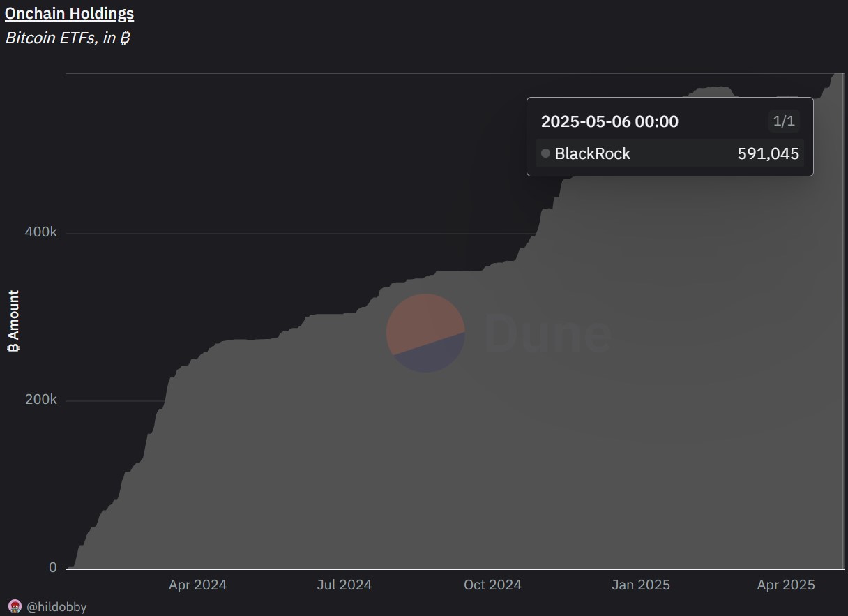This screenshot has height=616, width=848.
Task: Click the Apr 2025 x-axis label
Action: pyautogui.click(x=786, y=585)
